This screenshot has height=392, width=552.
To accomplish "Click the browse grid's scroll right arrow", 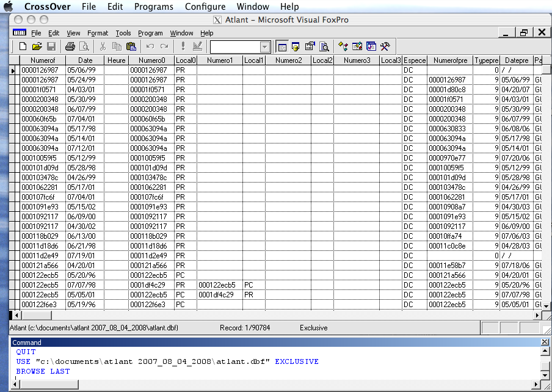I will (x=537, y=315).
